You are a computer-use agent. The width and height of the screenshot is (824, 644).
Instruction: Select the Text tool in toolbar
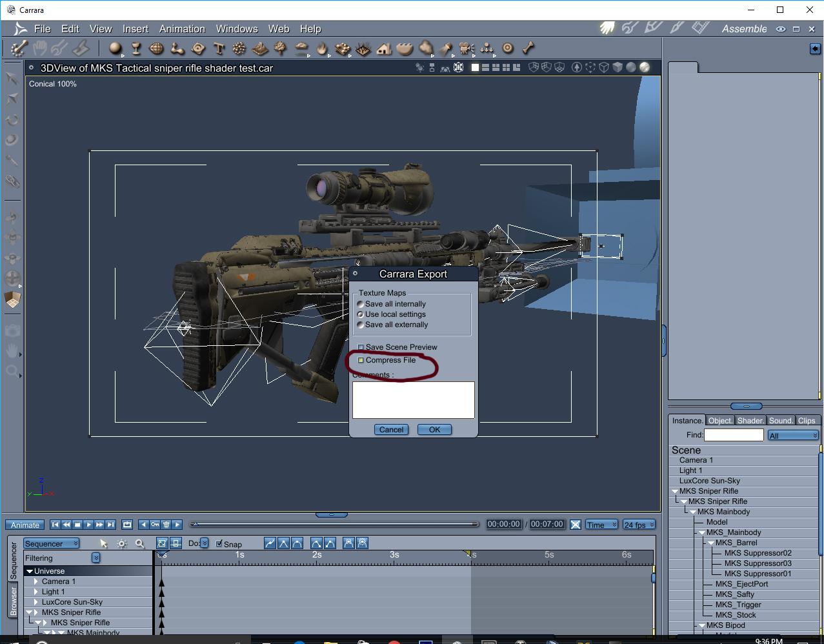219,48
